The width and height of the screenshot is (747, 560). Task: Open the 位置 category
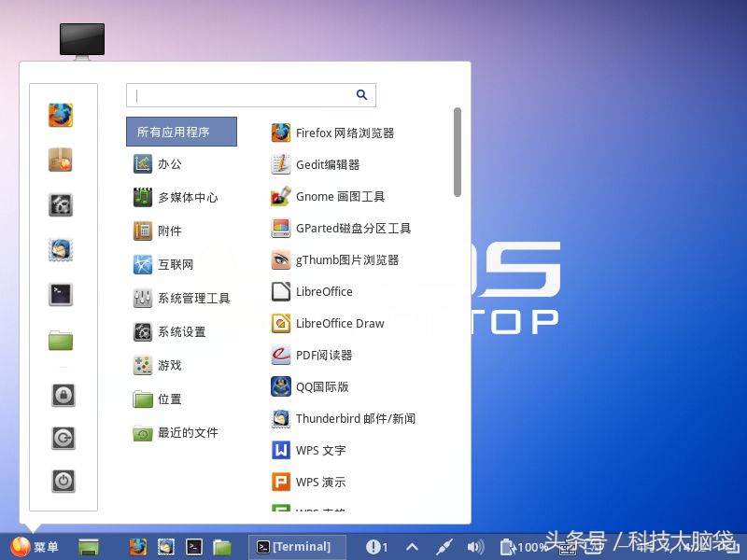pos(158,399)
